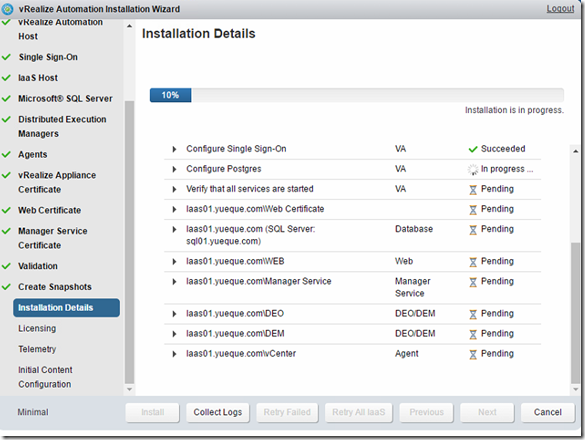Click checkmark beside Distributed Execution Managers step

point(6,119)
